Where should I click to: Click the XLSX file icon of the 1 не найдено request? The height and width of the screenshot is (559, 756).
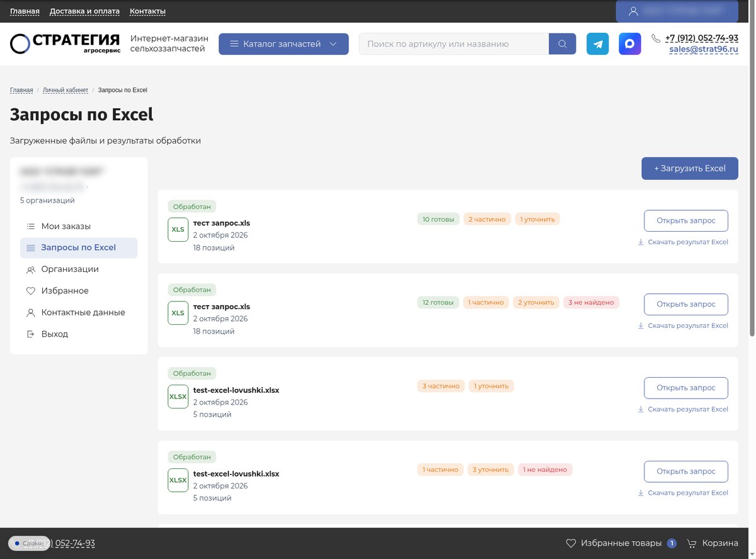point(178,480)
